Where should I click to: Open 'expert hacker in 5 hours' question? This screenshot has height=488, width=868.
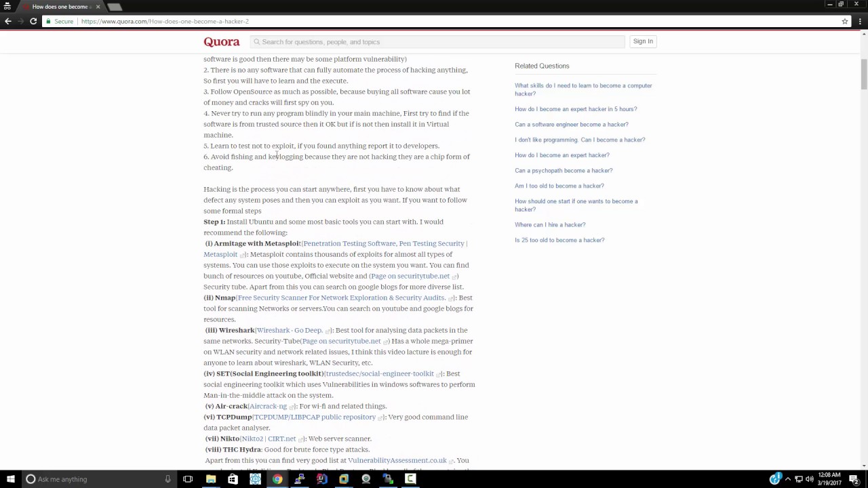(x=576, y=109)
